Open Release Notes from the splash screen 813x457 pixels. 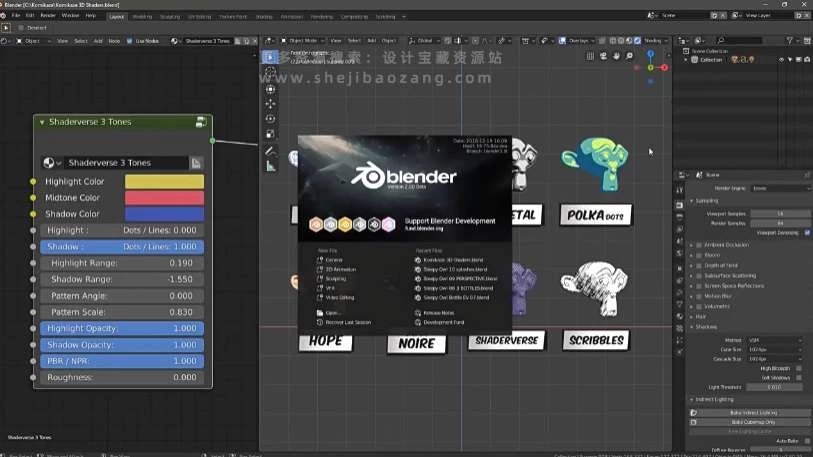pyautogui.click(x=438, y=313)
